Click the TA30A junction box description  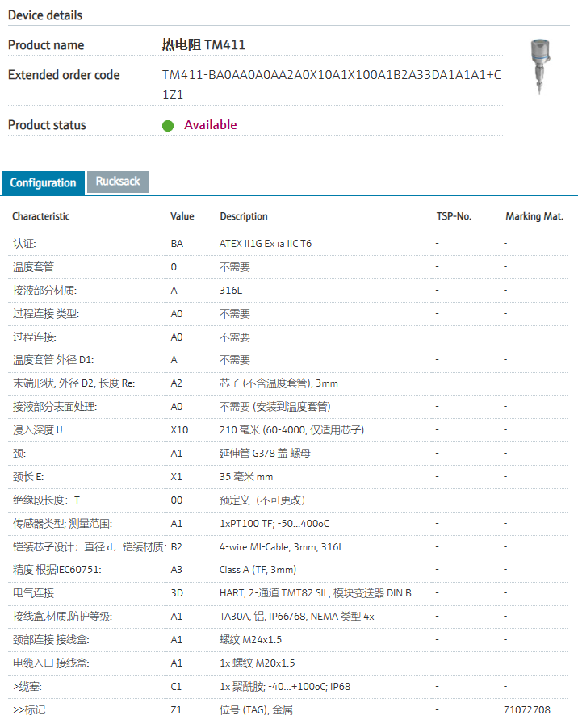297,617
